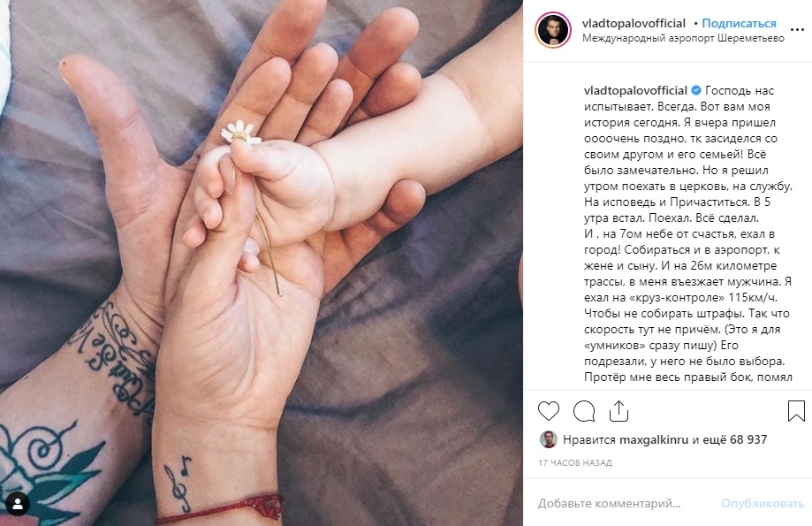Open post timestamp 17 часов назад
Viewport: 812px width, 526px height.
pos(575,462)
